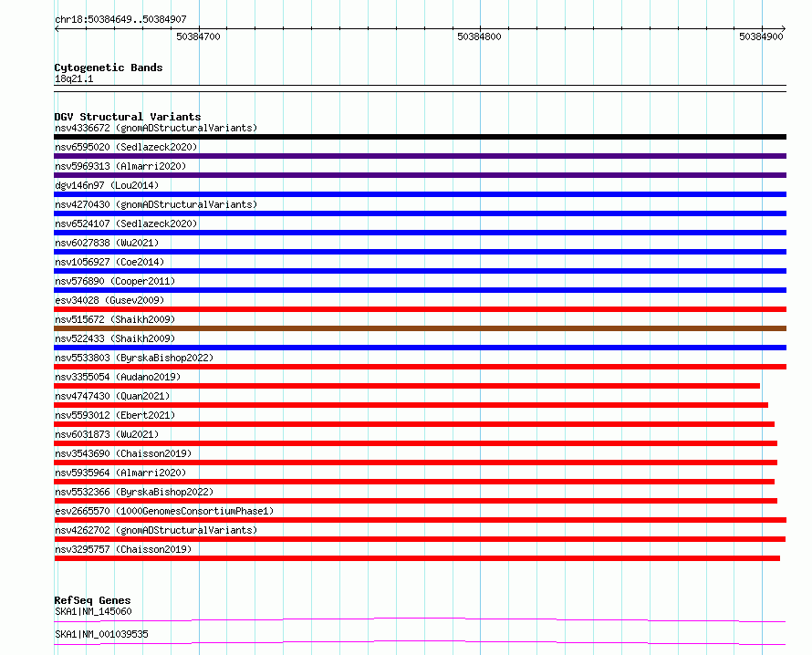The width and height of the screenshot is (812, 655).
Task: Open nsv576890 (Cooper2011) label
Action: click(x=115, y=281)
